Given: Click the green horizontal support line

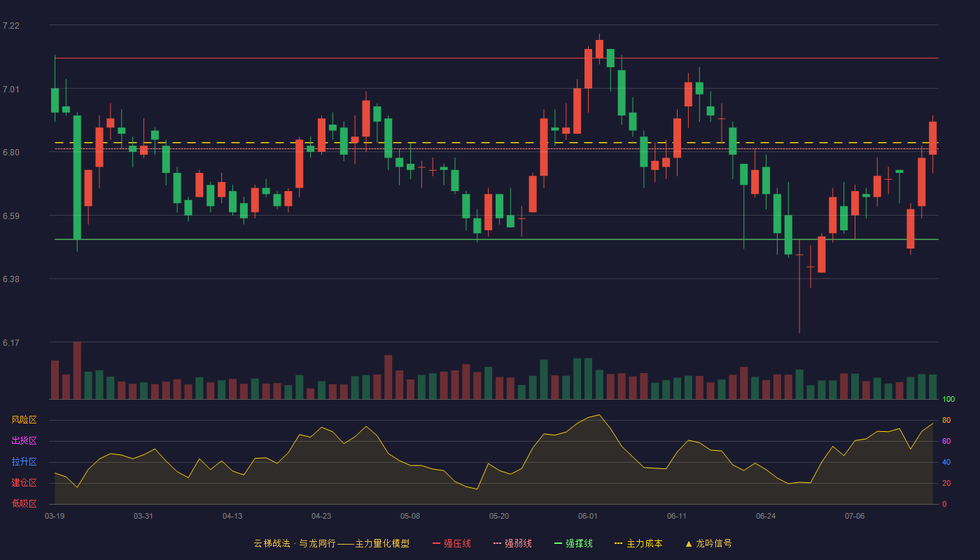Looking at the screenshot, I should [496, 239].
